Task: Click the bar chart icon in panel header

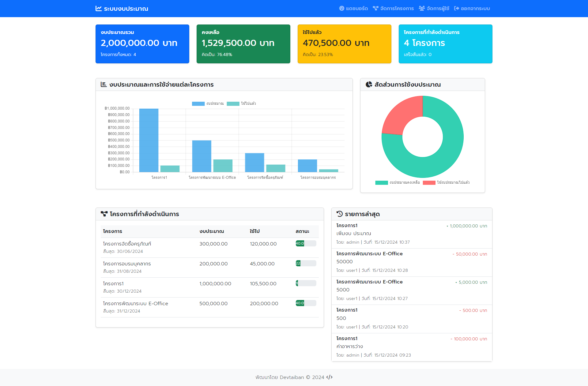Action: coord(104,84)
